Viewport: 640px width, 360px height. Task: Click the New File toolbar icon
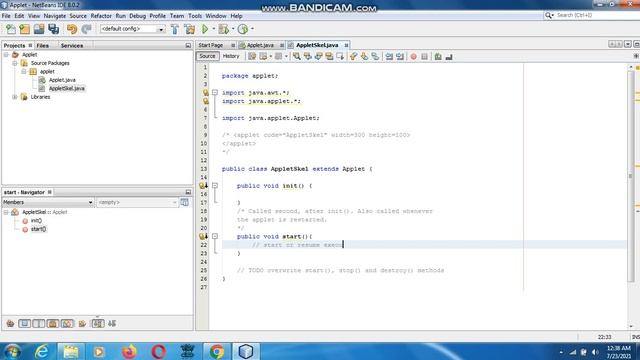tap(11, 29)
